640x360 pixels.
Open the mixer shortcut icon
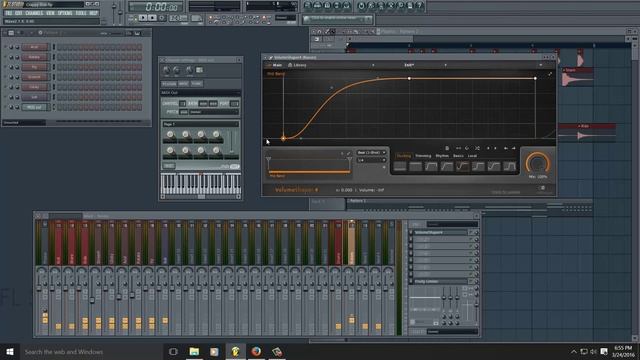347,6
